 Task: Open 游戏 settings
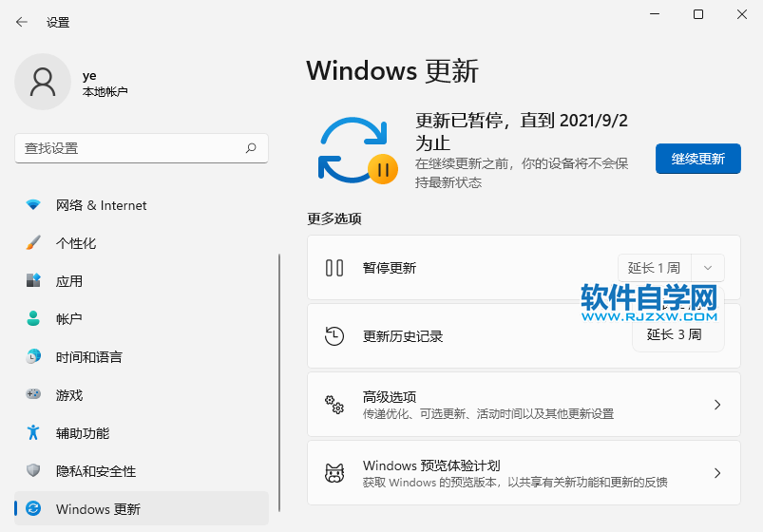[142, 395]
